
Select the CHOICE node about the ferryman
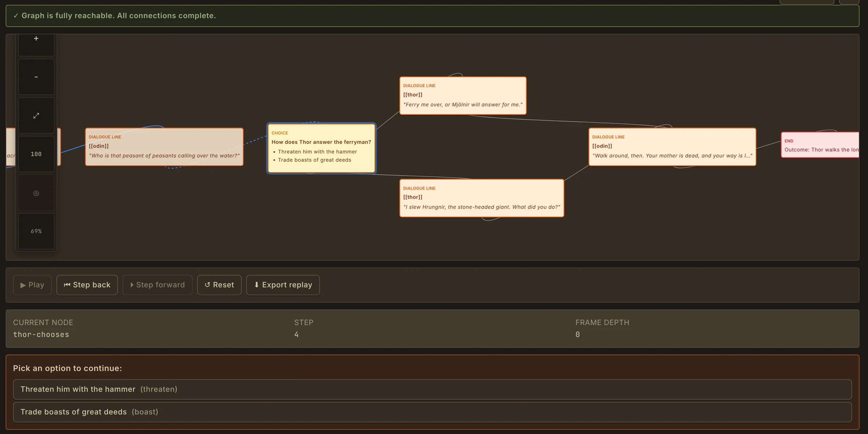coord(322,148)
